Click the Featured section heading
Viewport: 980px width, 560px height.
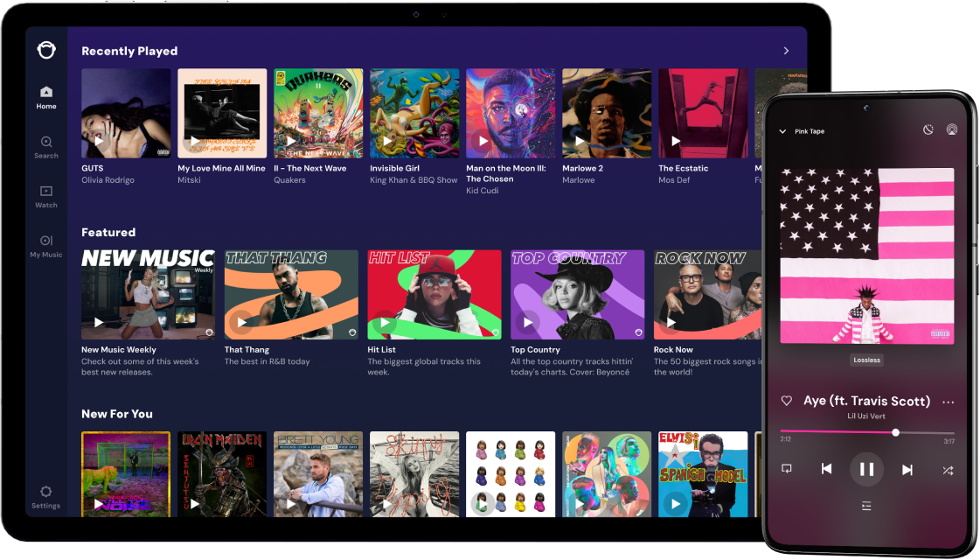(x=108, y=232)
